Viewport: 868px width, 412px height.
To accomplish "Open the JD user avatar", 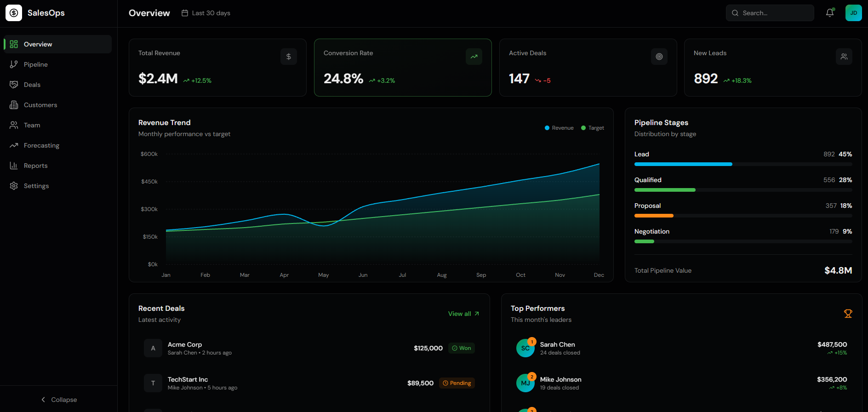I will pyautogui.click(x=854, y=13).
